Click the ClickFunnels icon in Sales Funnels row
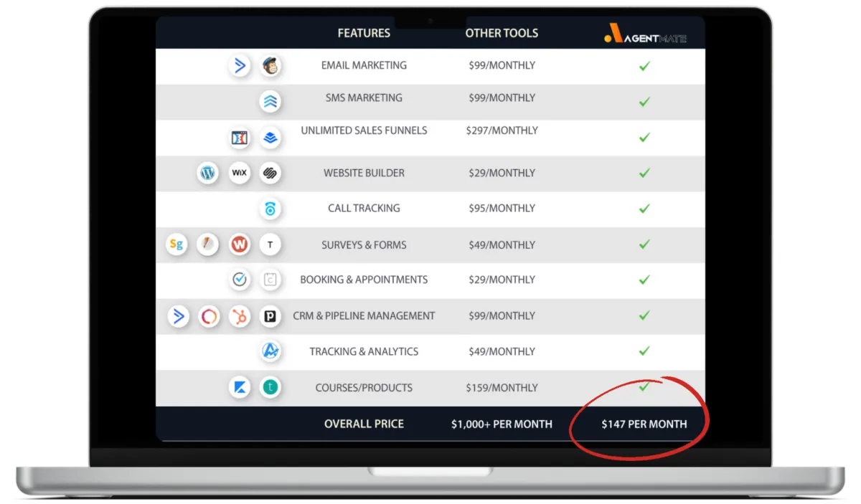861x504 pixels. click(x=240, y=138)
